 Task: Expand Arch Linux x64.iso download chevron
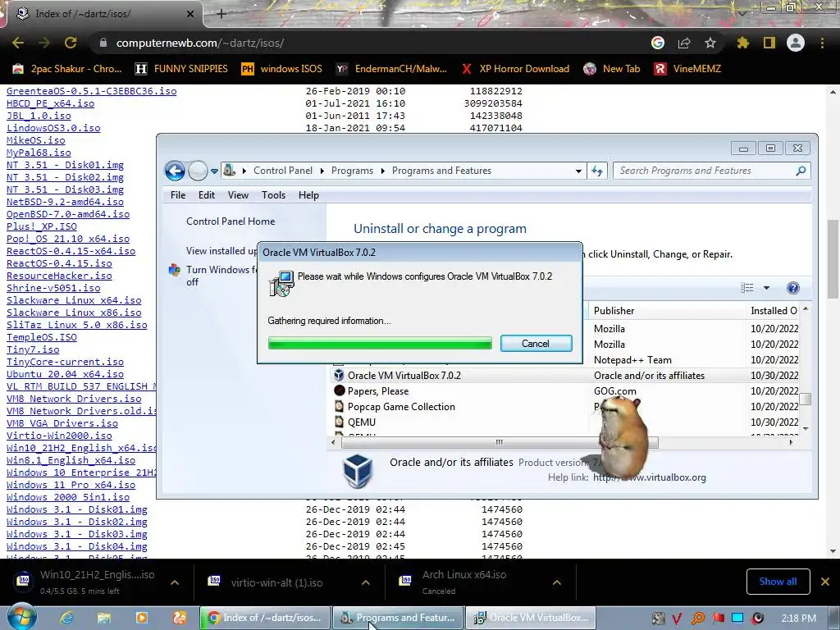pyautogui.click(x=557, y=582)
